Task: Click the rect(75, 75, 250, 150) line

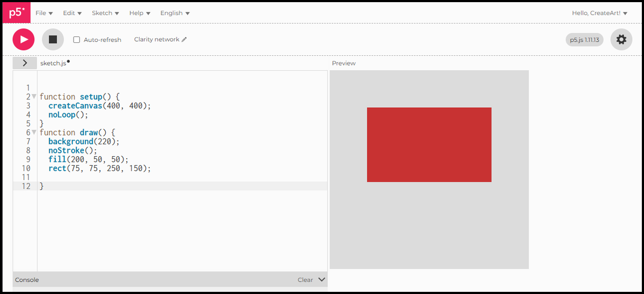Action: pyautogui.click(x=100, y=168)
